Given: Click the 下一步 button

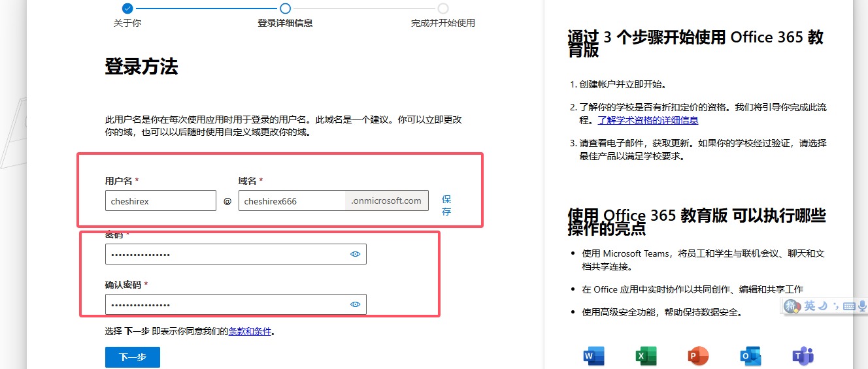Looking at the screenshot, I should pos(132,357).
